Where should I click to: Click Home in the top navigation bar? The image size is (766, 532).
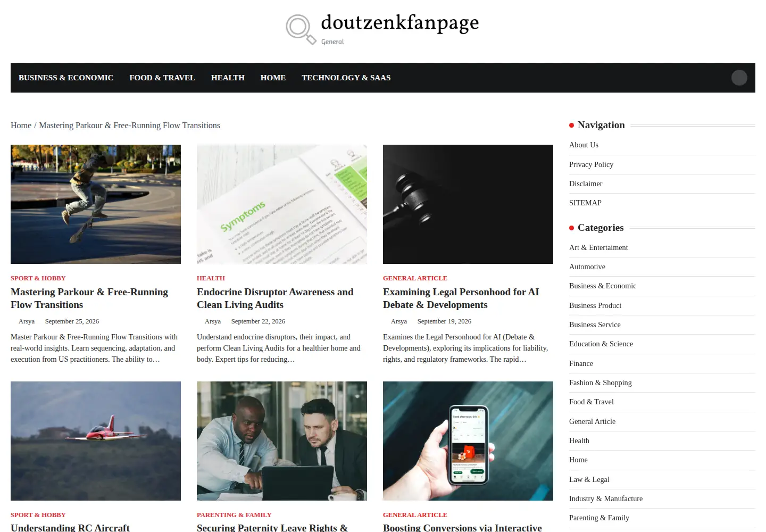coord(273,78)
